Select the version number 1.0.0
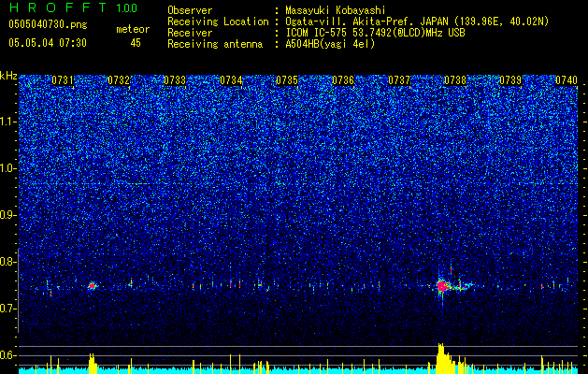This screenshot has width=588, height=374. tap(127, 7)
